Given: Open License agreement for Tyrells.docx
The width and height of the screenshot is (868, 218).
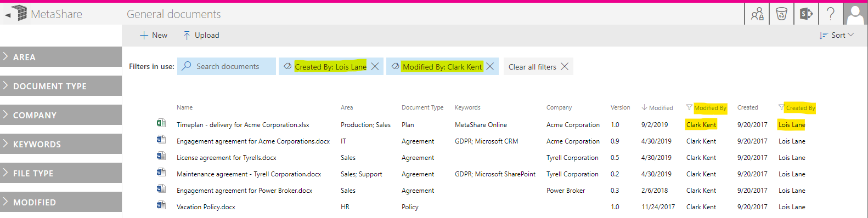Looking at the screenshot, I should [226, 158].
